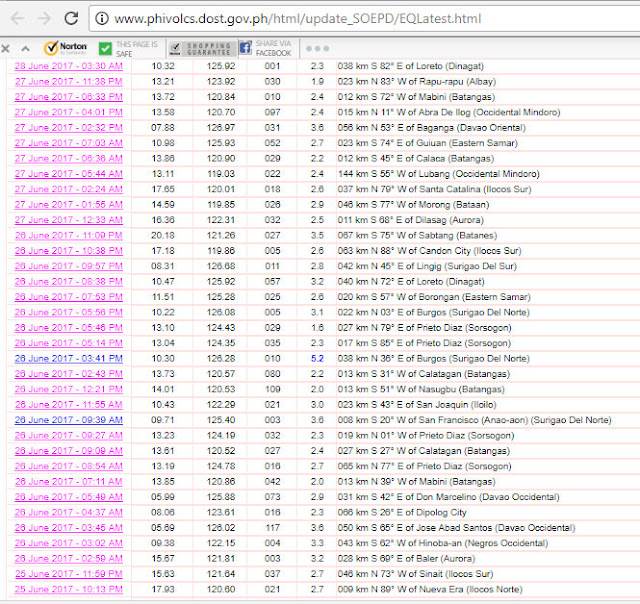640x604 pixels.
Task: Open the 26 June 2017 - 09:57 PM link
Action: click(69, 266)
